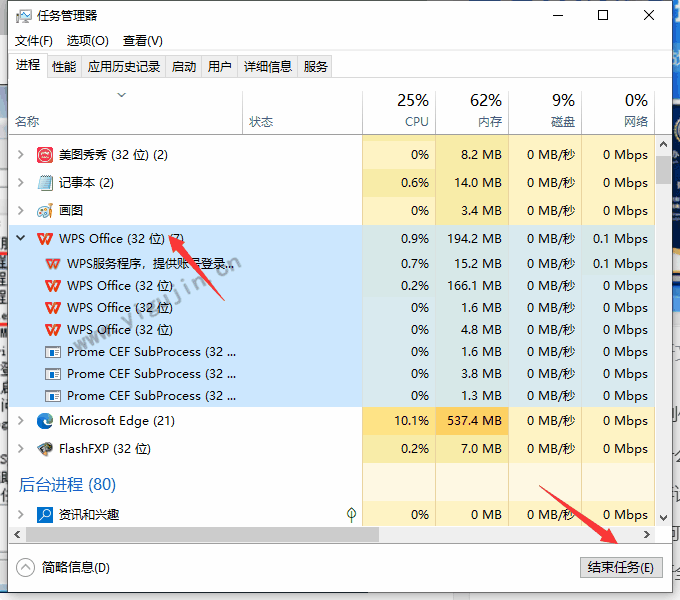Expand the 画图 process entry
This screenshot has width=680, height=600.
[20, 211]
